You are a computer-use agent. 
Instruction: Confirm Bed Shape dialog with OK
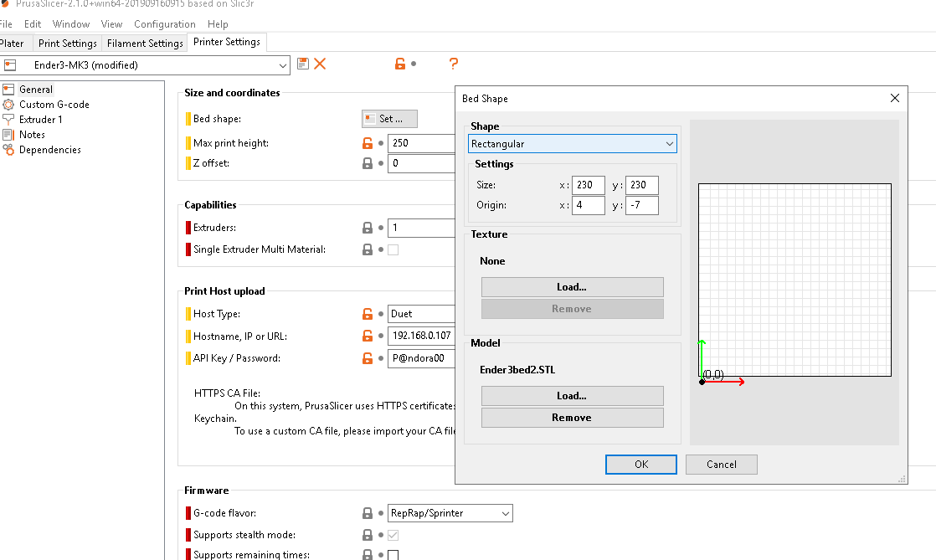(x=641, y=465)
